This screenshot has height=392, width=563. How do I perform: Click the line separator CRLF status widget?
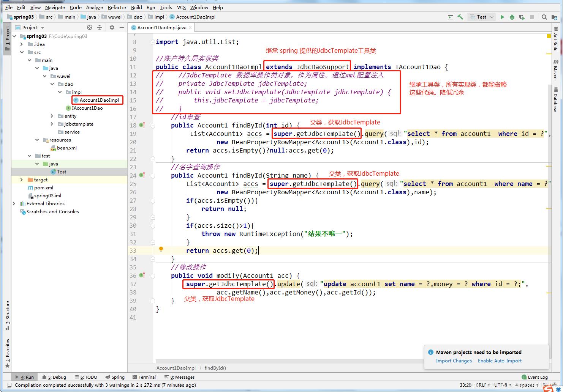[x=482, y=385]
